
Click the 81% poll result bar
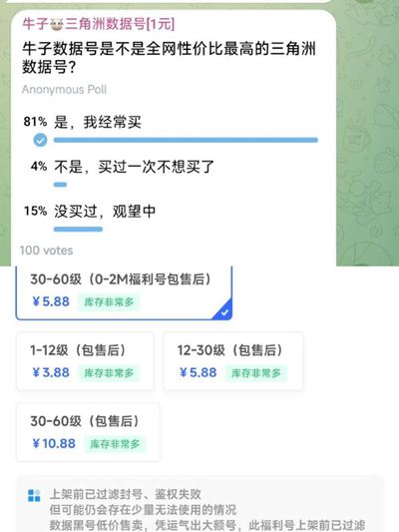pyautogui.click(x=186, y=140)
